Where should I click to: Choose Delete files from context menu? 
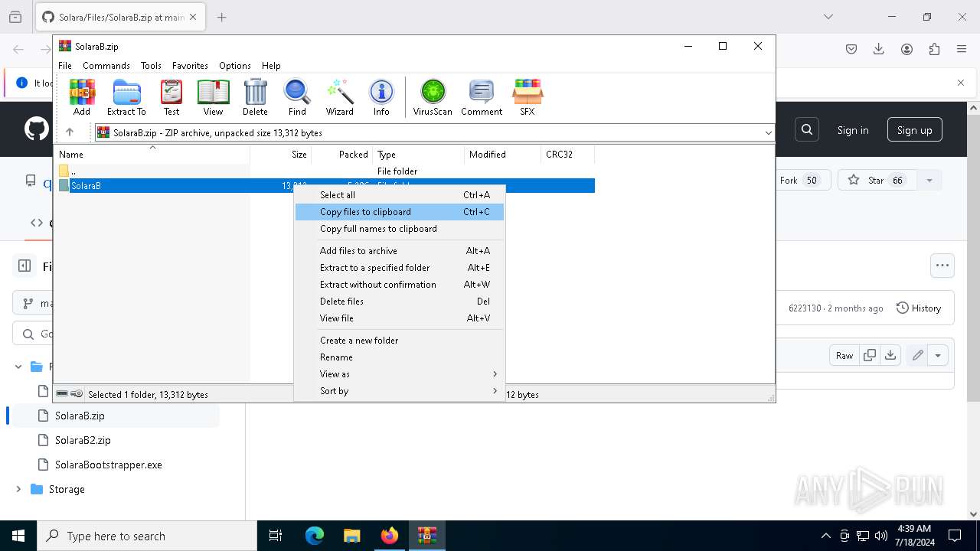[400, 302]
